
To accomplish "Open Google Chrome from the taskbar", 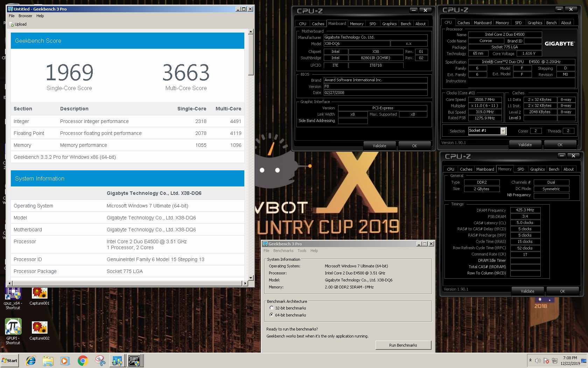I will tap(83, 361).
